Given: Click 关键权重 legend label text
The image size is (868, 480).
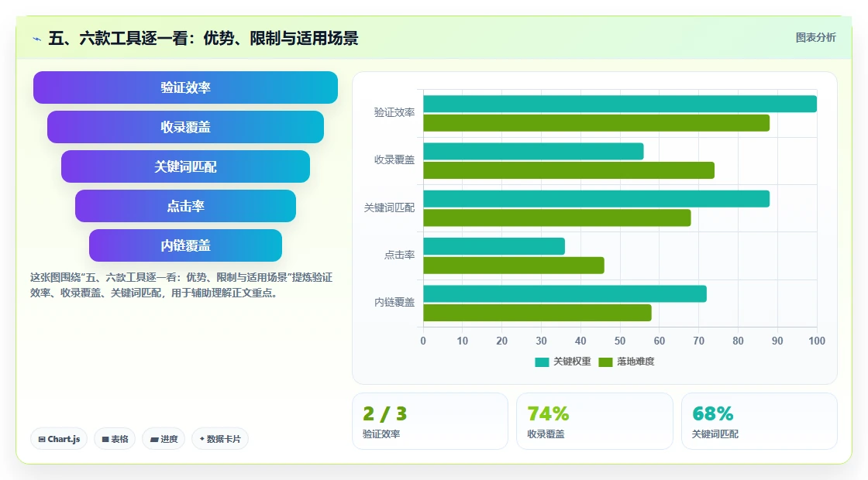Looking at the screenshot, I should (573, 362).
